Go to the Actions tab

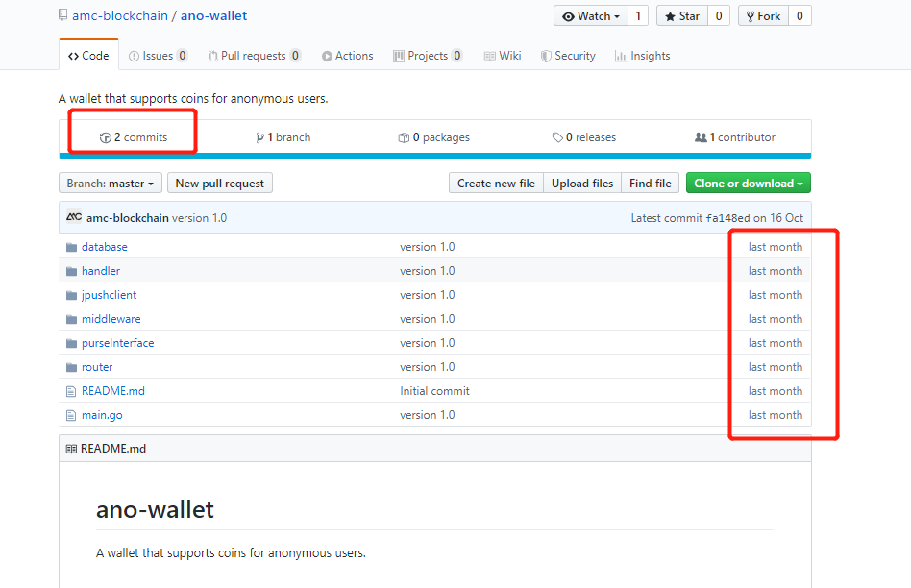click(x=348, y=56)
